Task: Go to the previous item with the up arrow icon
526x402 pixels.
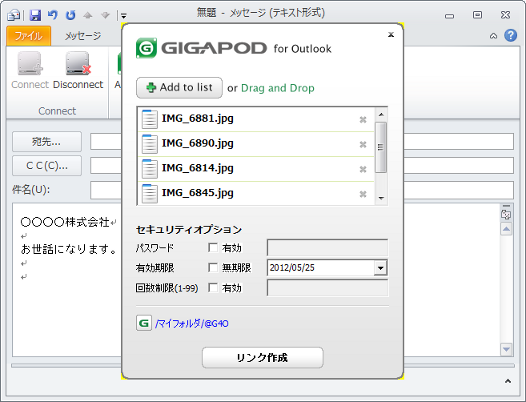Action: pyautogui.click(x=88, y=15)
